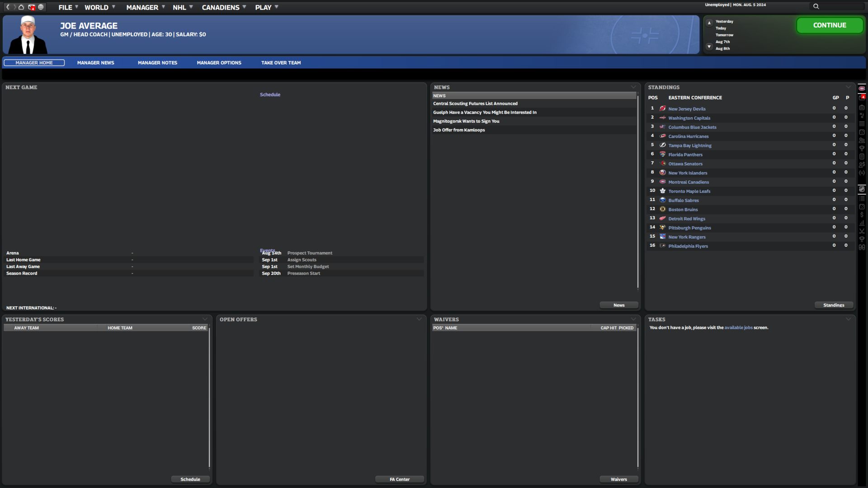Open the CANADIENS menu dropdown
Viewport: 868px width, 488px height.
pos(224,7)
